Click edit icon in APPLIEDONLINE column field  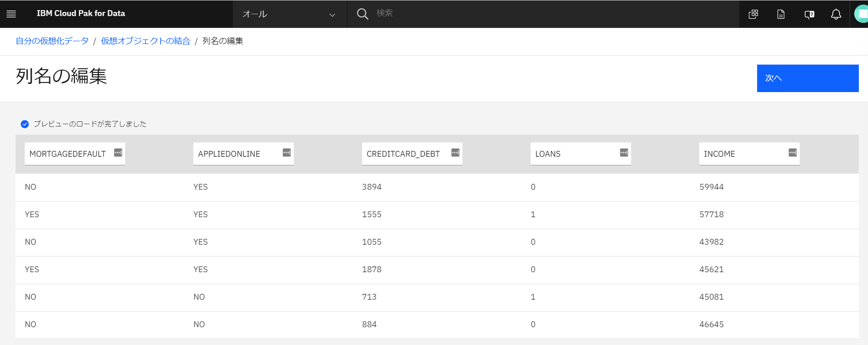pyautogui.click(x=286, y=153)
